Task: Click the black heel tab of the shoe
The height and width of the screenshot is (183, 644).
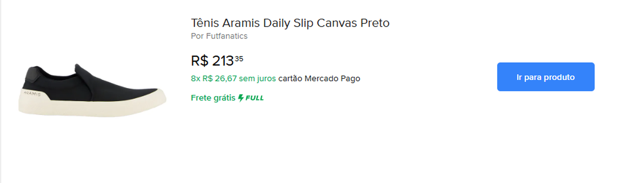Action: click(30, 75)
